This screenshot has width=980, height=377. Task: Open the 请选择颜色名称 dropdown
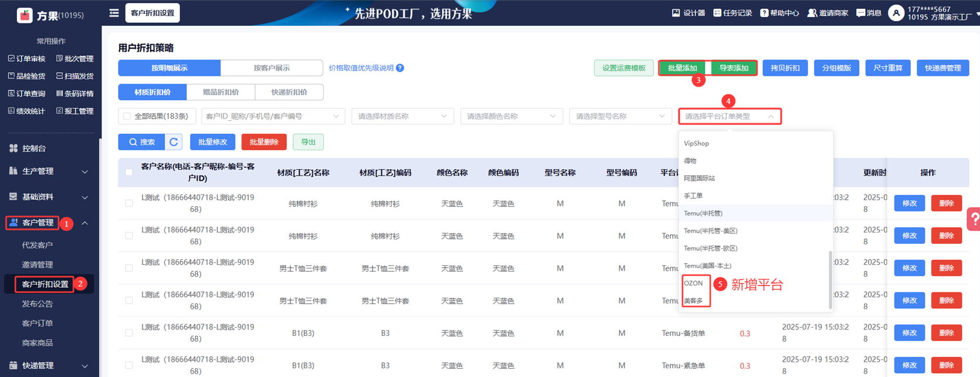(511, 116)
